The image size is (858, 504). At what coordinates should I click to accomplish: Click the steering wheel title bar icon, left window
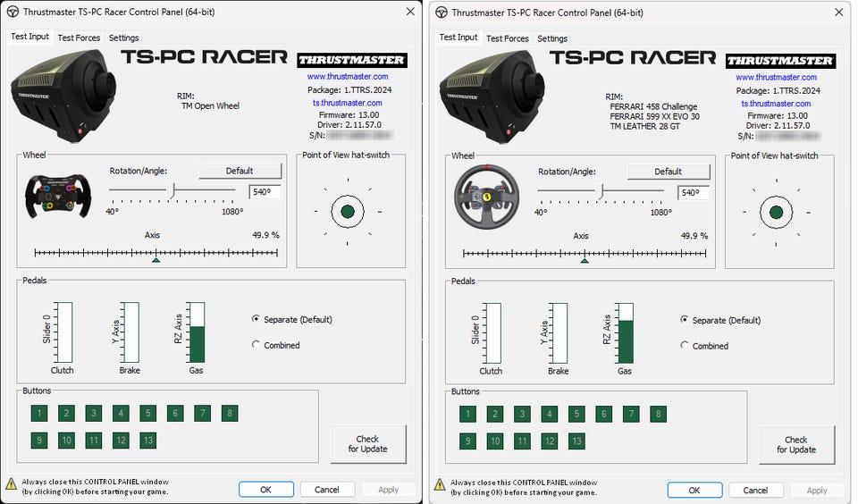[13, 12]
